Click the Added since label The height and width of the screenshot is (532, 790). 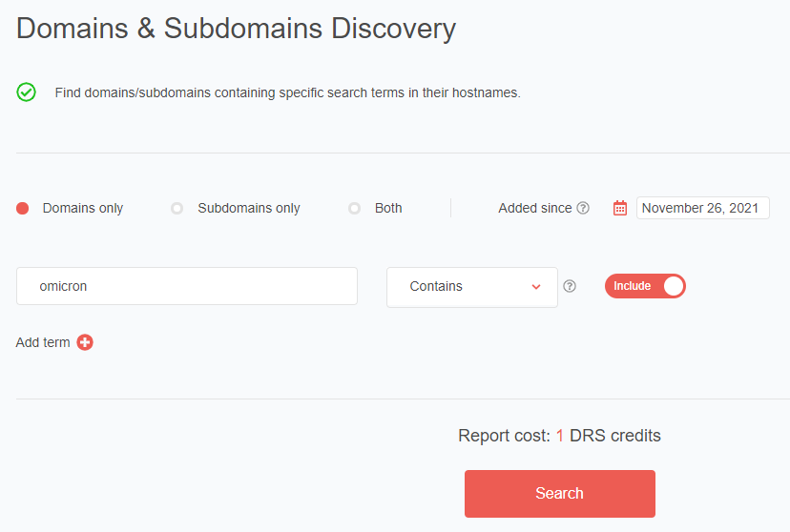tap(534, 208)
